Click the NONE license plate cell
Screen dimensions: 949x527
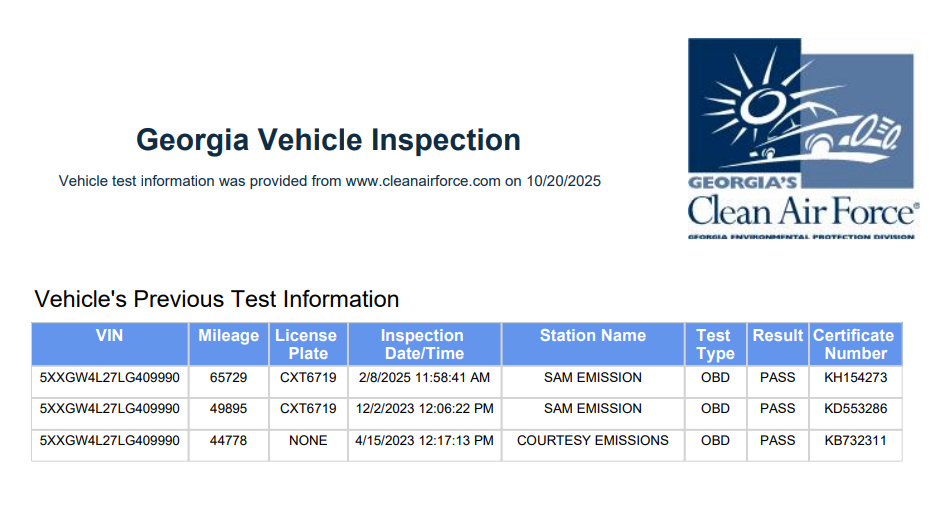coord(307,440)
